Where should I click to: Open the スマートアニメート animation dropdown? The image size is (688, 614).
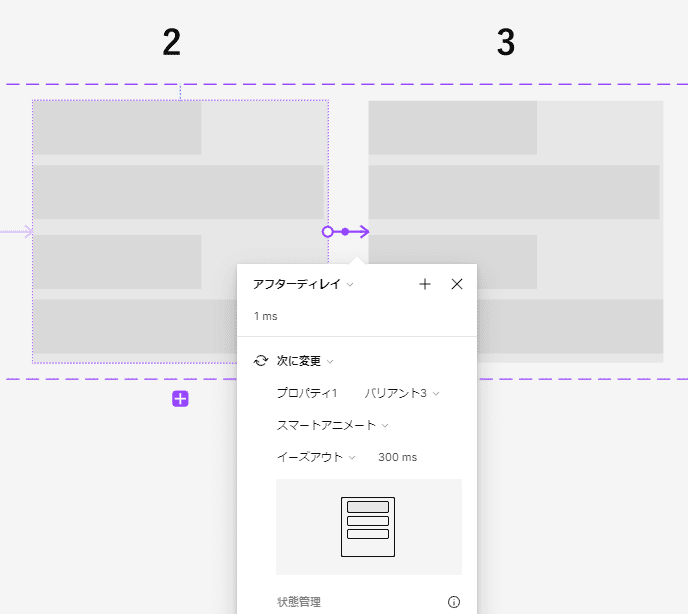[332, 425]
